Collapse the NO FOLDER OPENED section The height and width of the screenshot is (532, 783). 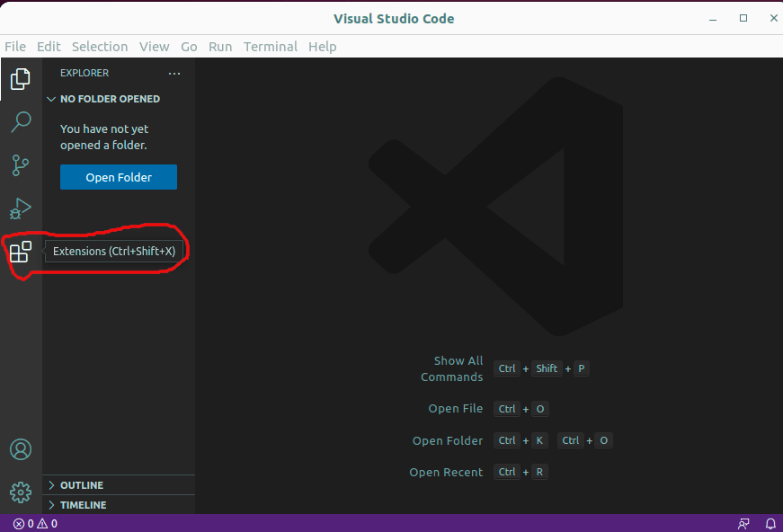point(51,99)
